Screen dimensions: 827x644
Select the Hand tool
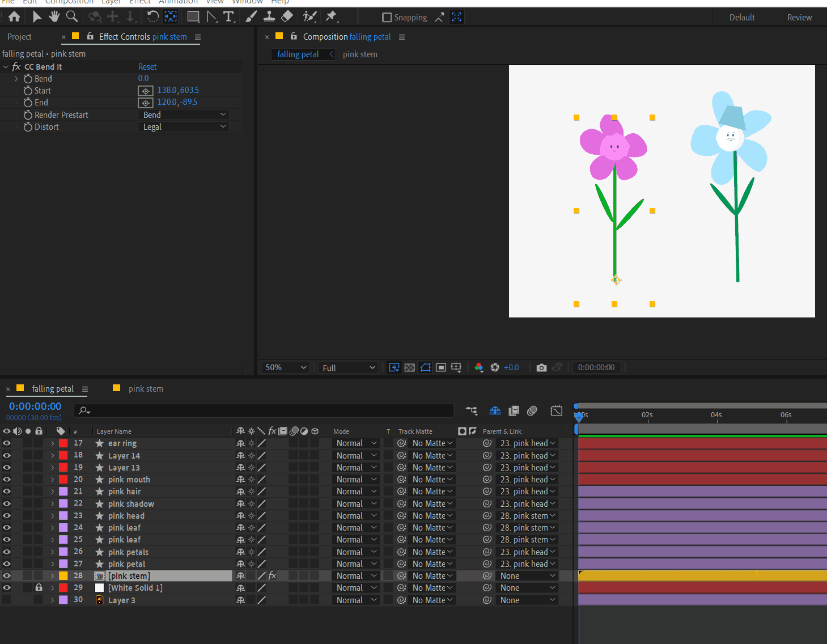54,17
